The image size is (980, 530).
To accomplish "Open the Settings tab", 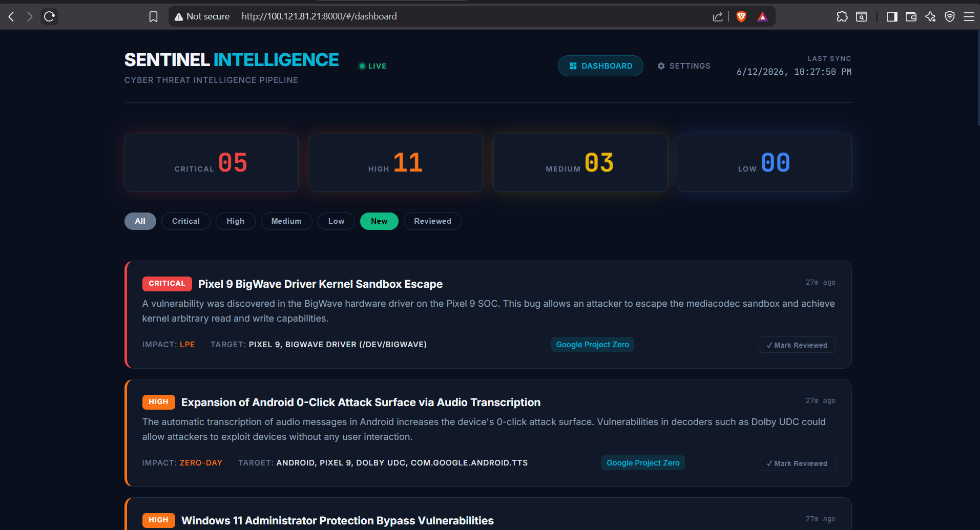I will [x=684, y=66].
